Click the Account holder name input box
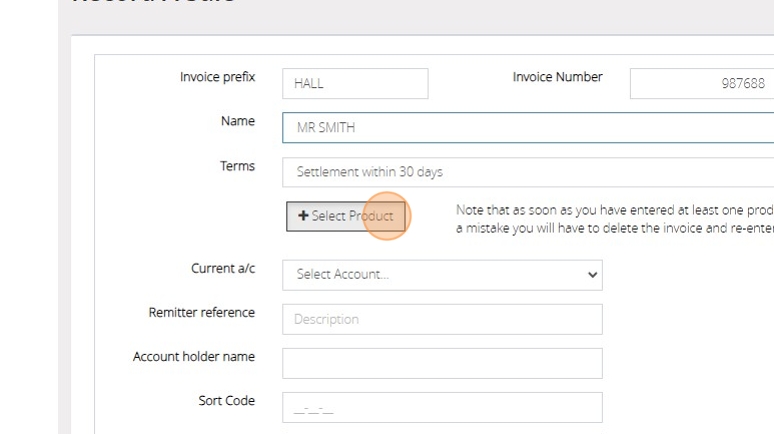 (442, 363)
